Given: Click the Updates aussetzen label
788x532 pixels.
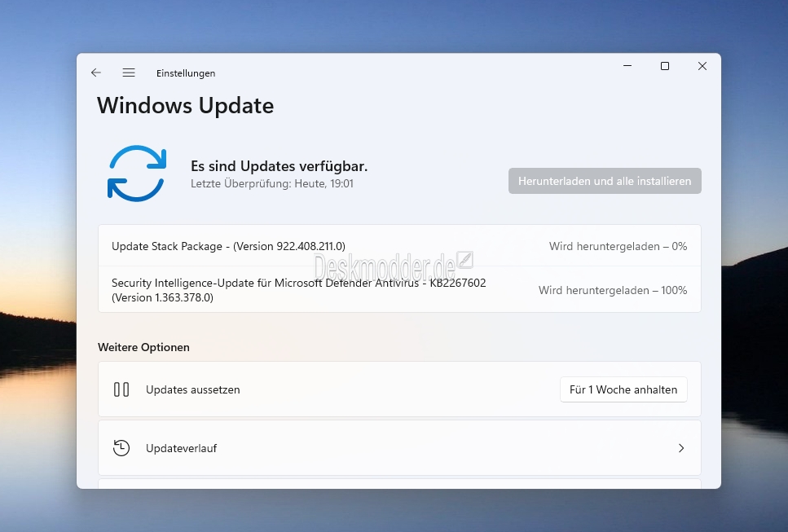Looking at the screenshot, I should (193, 389).
